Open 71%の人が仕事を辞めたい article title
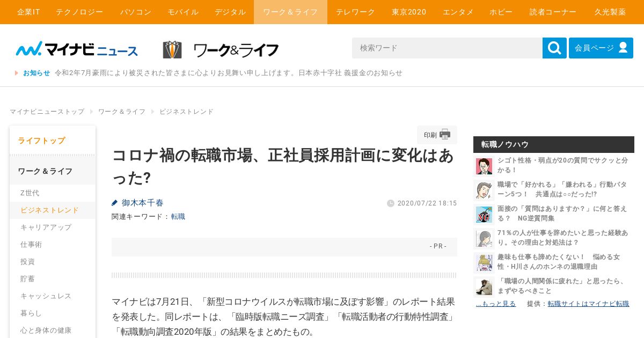Screen dimensions: 644x338 (x=562, y=238)
